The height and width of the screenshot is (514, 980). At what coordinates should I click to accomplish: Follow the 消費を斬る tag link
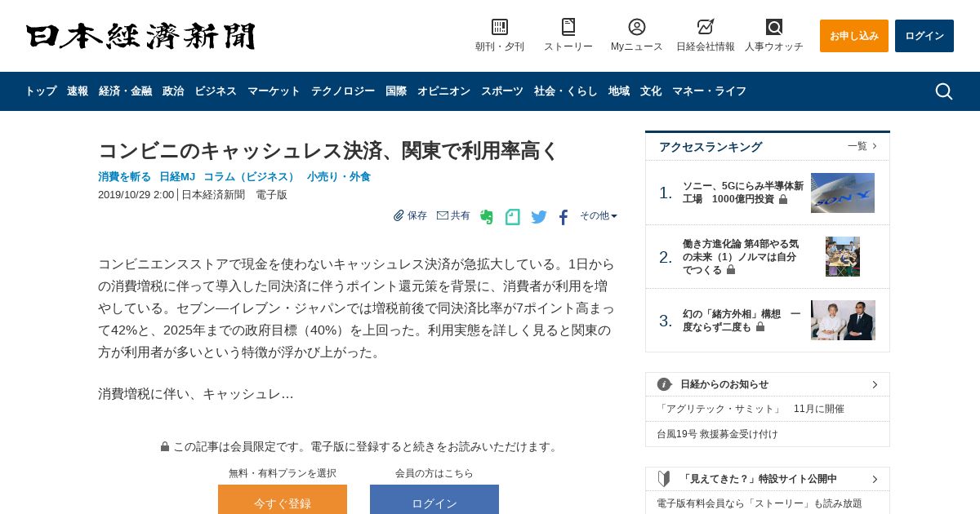click(x=125, y=176)
